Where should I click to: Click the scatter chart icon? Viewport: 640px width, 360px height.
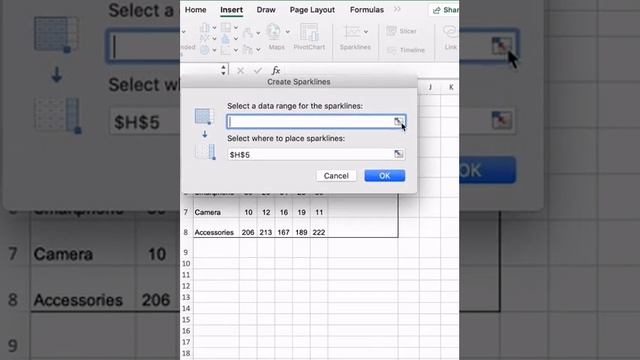coord(225,50)
